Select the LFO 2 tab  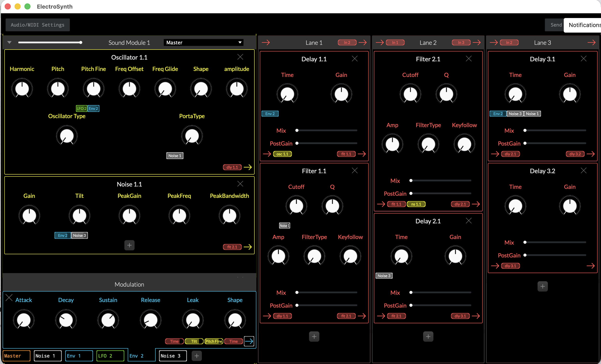(110, 356)
